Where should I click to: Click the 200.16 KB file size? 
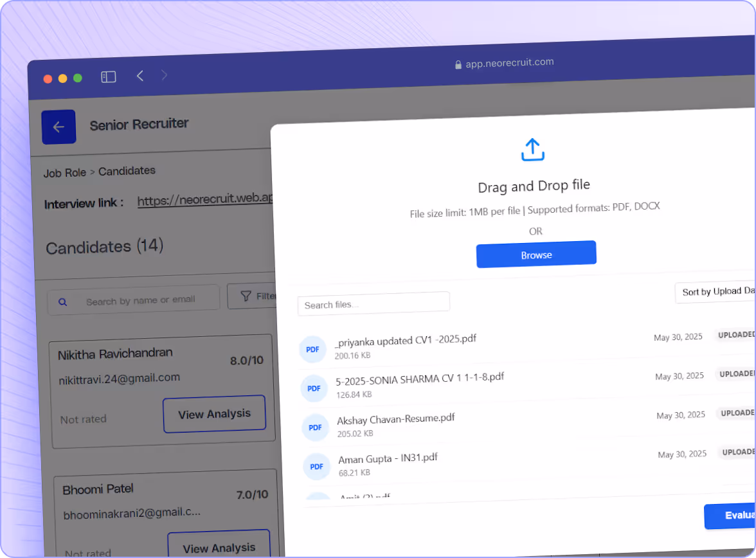click(352, 355)
